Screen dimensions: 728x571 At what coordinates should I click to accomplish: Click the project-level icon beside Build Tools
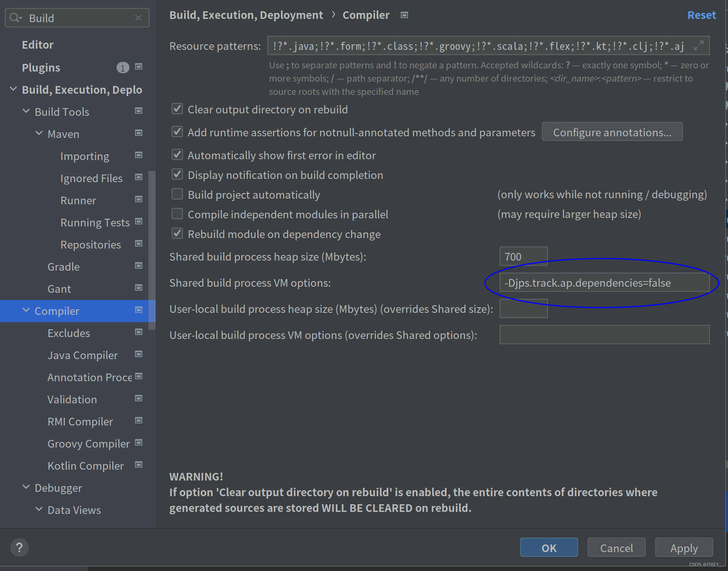pyautogui.click(x=139, y=111)
